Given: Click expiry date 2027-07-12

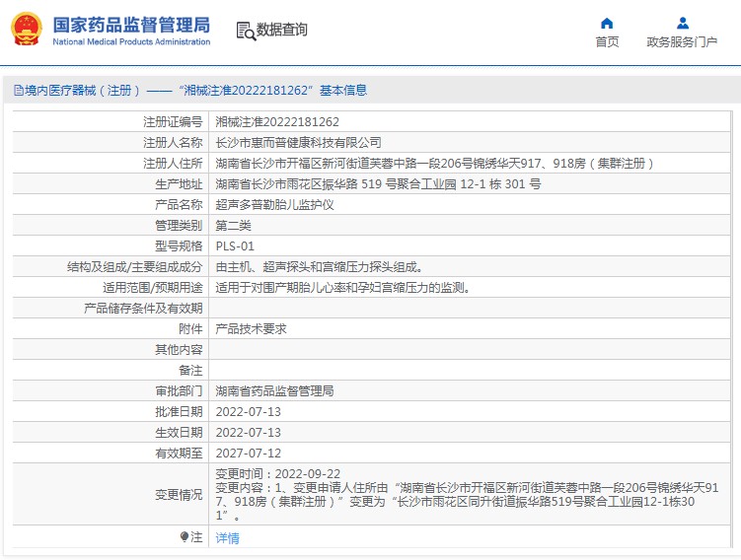Looking at the screenshot, I should (x=248, y=454).
